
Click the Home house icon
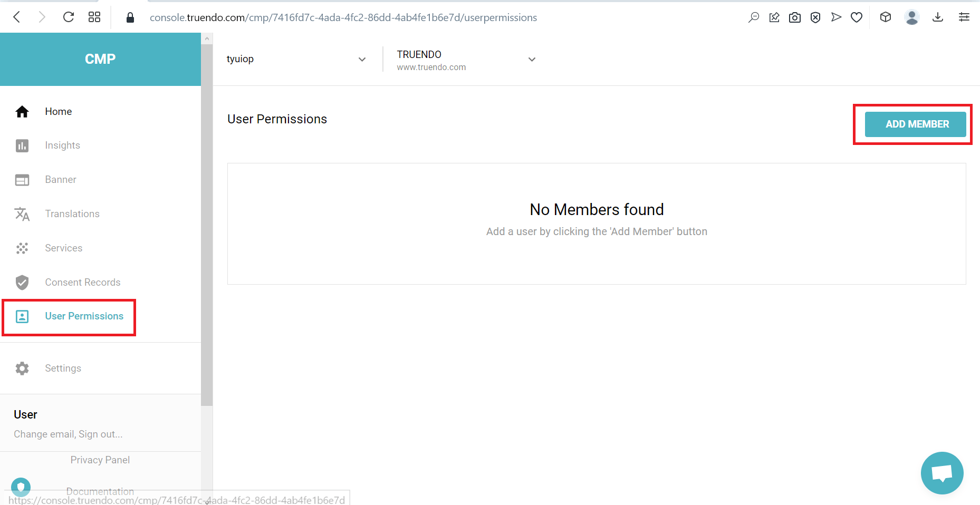click(22, 112)
